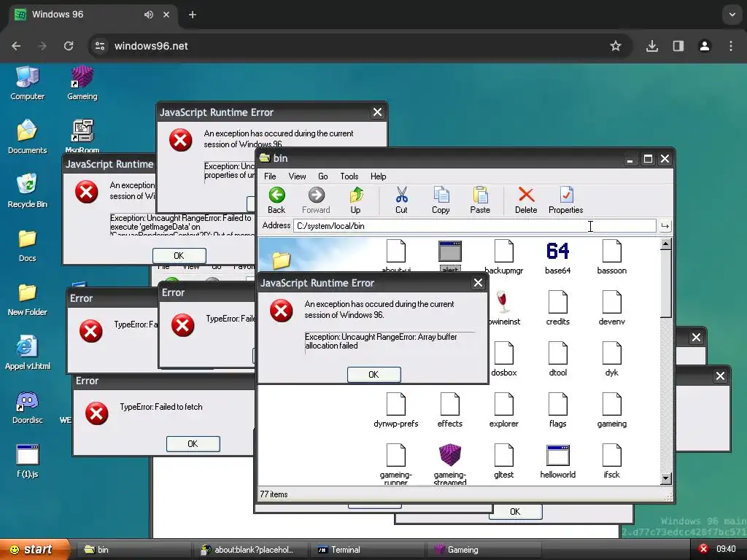Screen dimensions: 747x560
Task: Open the View menu in bin window
Action: pyautogui.click(x=297, y=176)
